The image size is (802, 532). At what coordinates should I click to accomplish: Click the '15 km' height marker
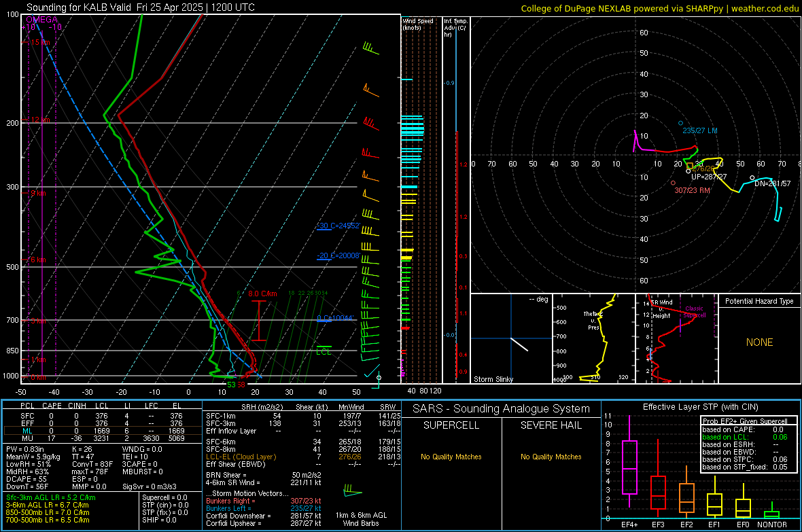40,42
